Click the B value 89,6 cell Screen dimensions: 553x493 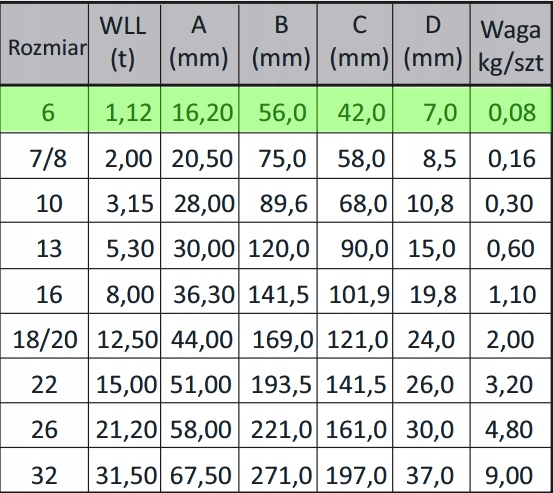[x=278, y=201]
